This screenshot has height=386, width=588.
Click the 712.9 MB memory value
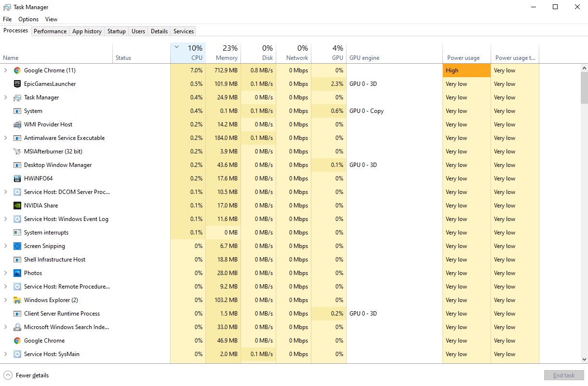coord(226,70)
